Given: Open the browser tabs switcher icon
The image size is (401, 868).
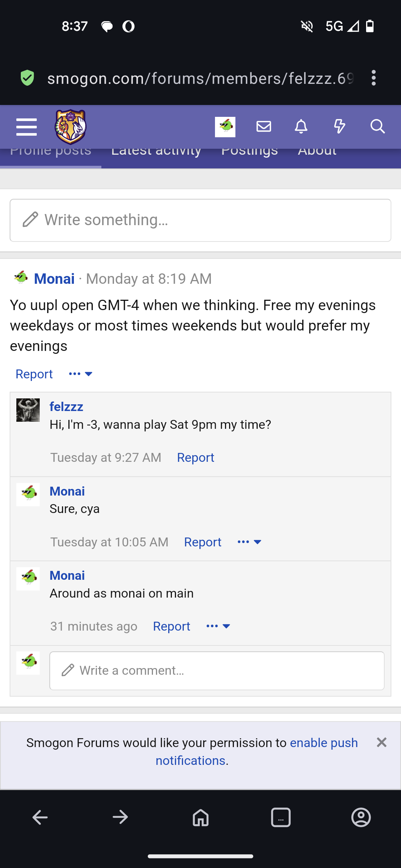Looking at the screenshot, I should pyautogui.click(x=281, y=817).
